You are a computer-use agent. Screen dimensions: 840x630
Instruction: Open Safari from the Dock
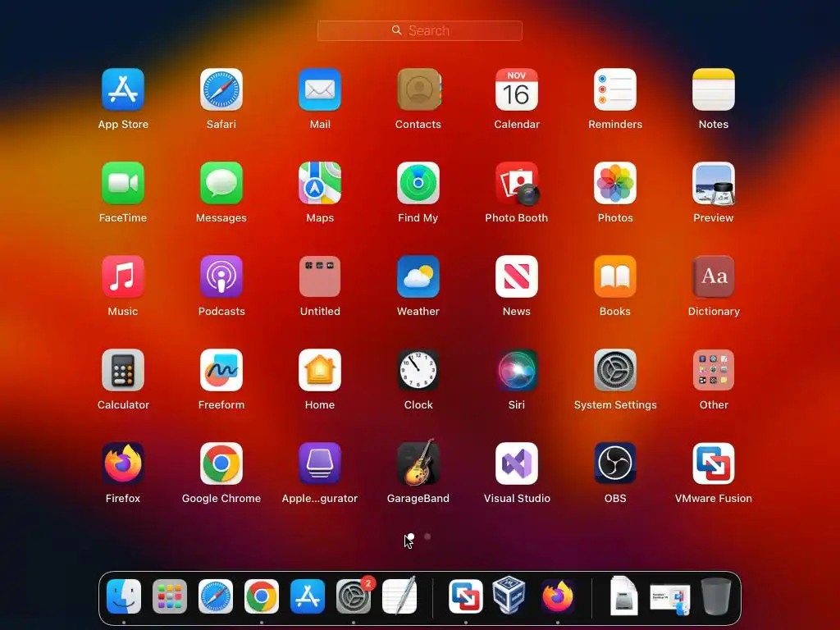pyautogui.click(x=216, y=596)
